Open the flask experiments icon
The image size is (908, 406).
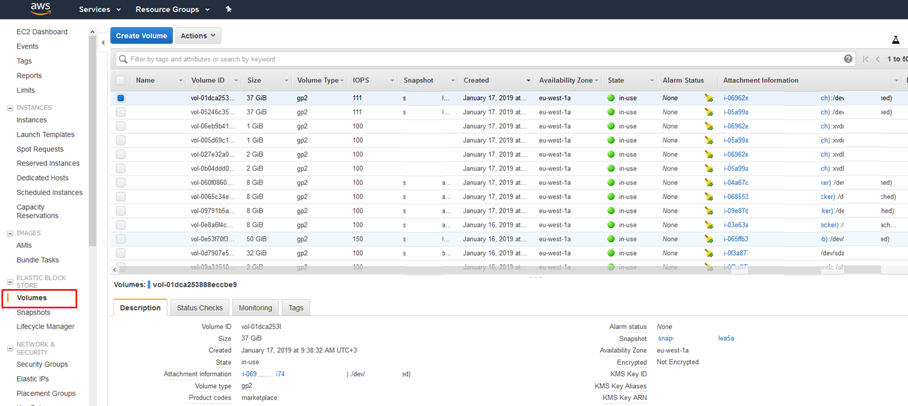tap(896, 40)
